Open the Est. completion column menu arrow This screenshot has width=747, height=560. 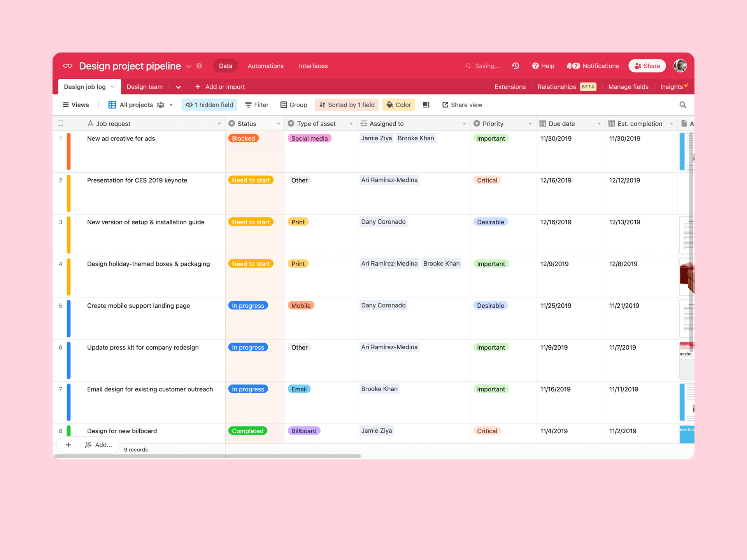point(672,124)
